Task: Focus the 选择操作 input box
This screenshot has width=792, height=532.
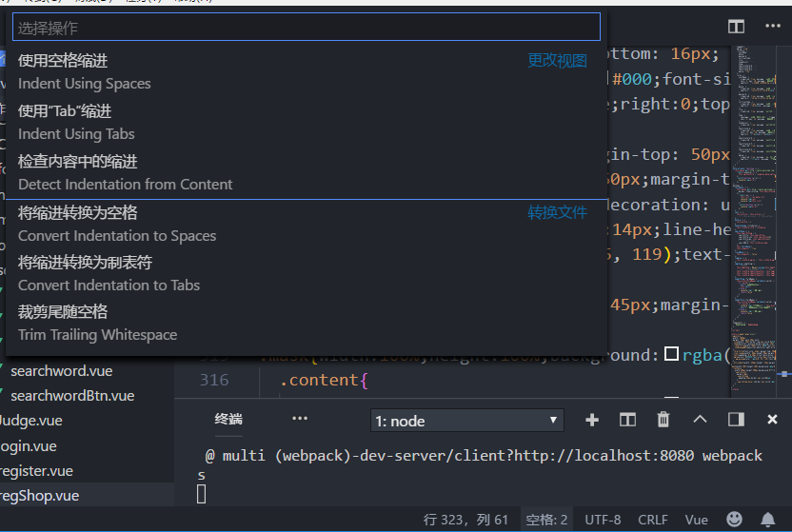Action: coord(307,28)
